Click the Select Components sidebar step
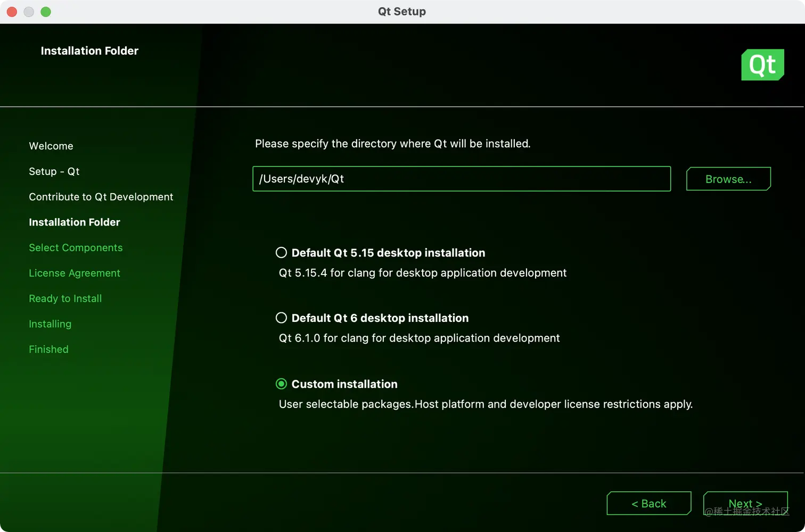Image resolution: width=805 pixels, height=532 pixels. pyautogui.click(x=76, y=248)
